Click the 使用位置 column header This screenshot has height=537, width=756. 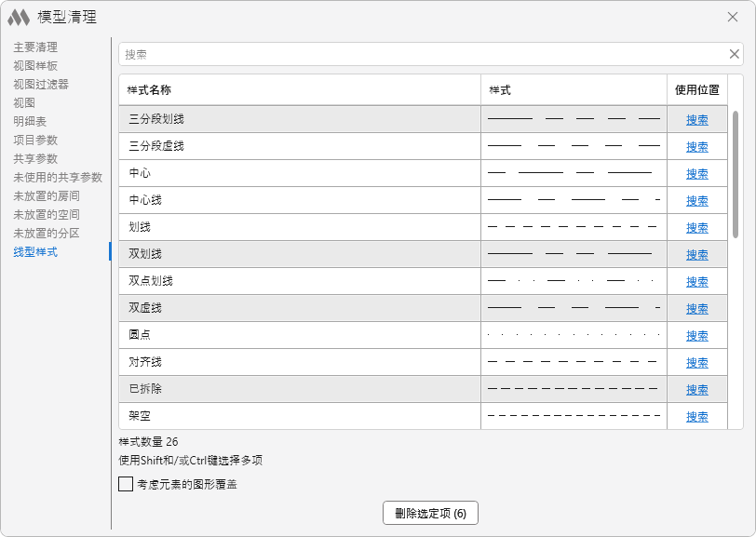[697, 89]
